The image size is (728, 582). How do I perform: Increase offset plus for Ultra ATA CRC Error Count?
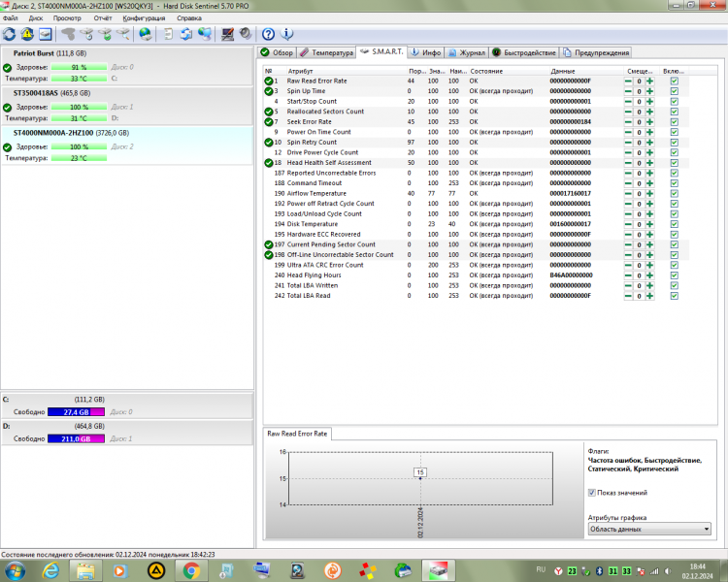649,265
